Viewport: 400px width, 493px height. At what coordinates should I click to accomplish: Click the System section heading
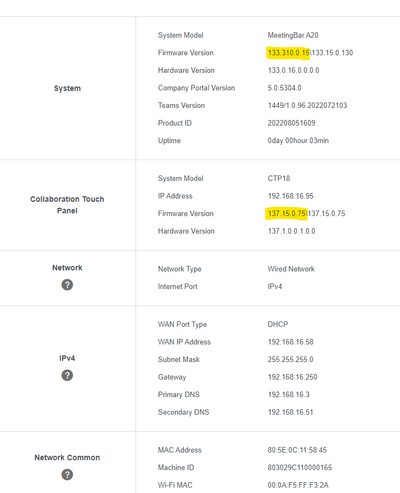click(x=67, y=88)
